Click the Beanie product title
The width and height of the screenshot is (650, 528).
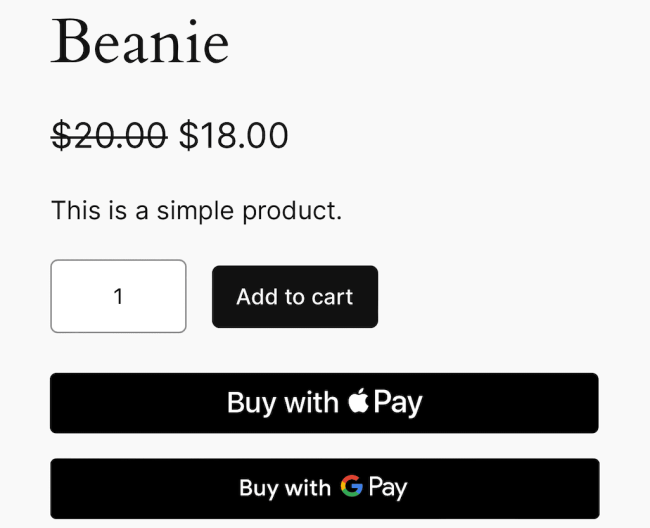pos(140,42)
